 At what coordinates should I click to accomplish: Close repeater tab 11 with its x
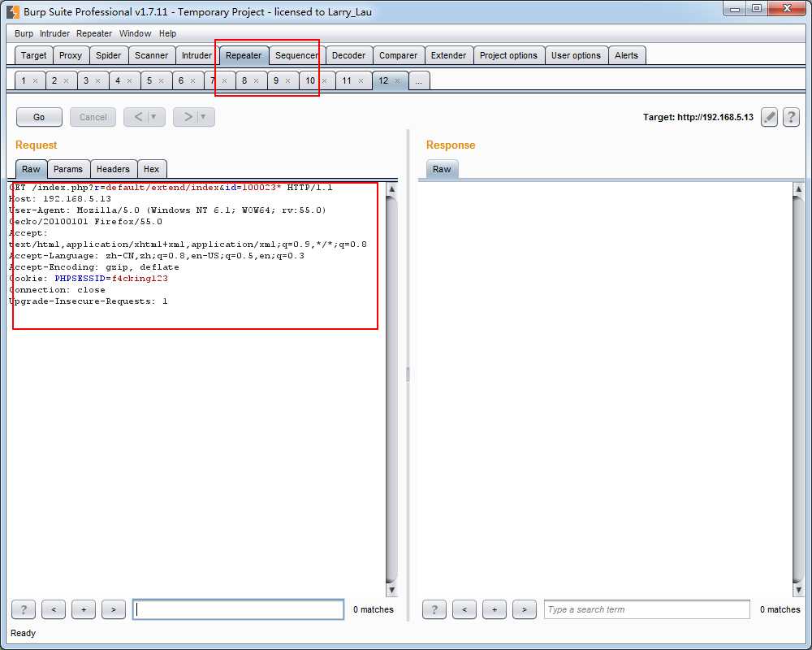point(361,81)
